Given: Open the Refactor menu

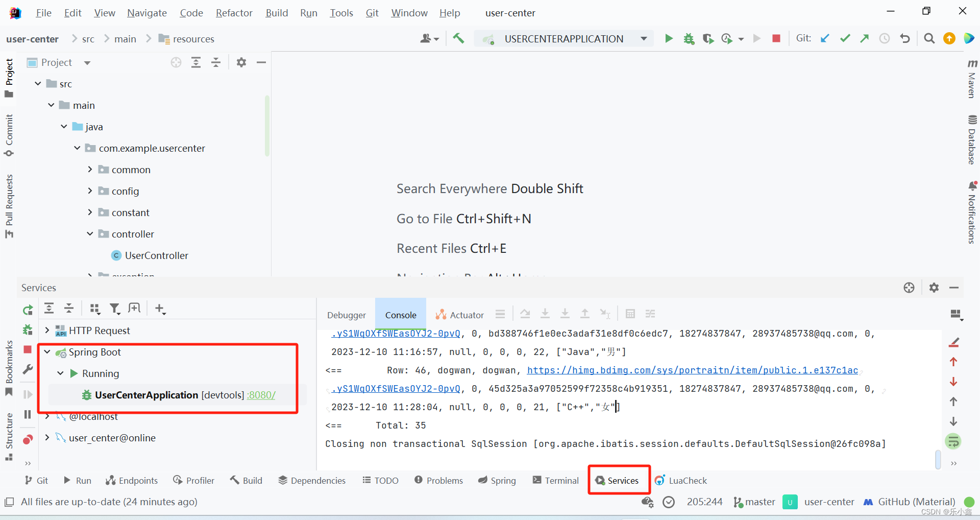Looking at the screenshot, I should tap(234, 13).
